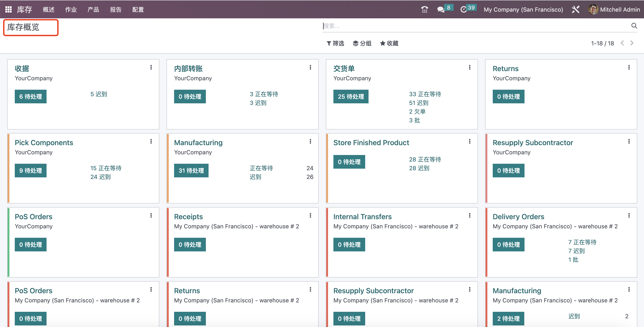The image size is (644, 327).
Task: Click 6 待处理 button on 收据 card
Action: tap(30, 96)
